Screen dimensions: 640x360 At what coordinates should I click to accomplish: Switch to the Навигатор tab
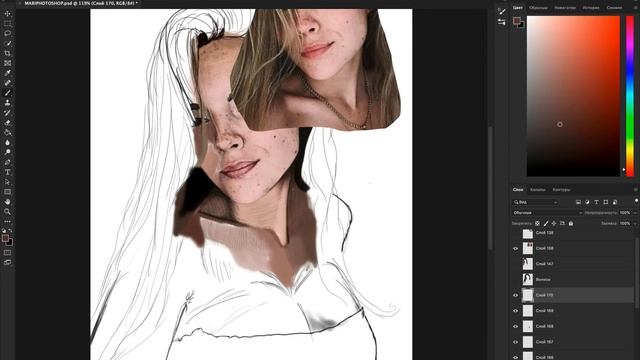coord(564,8)
